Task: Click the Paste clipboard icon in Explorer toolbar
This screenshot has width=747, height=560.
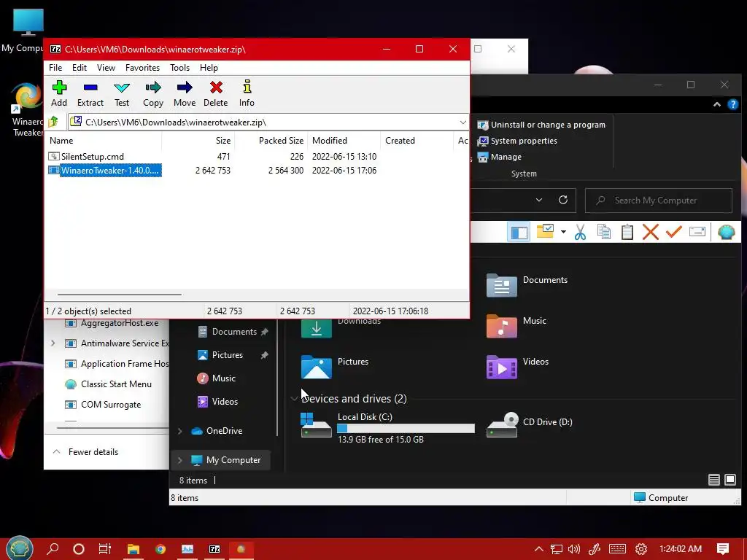Action: pyautogui.click(x=627, y=233)
